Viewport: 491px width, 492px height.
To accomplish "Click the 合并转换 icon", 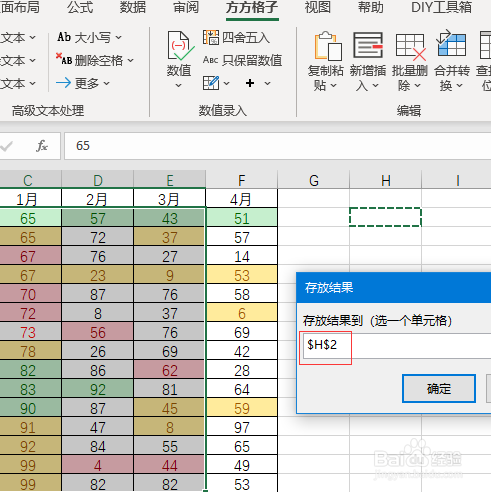I will click(451, 43).
